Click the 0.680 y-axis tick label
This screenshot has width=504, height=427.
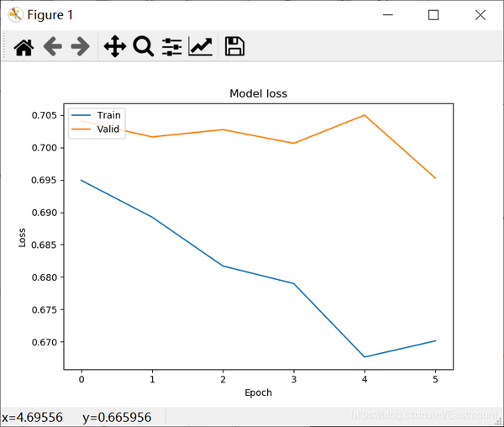(44, 277)
